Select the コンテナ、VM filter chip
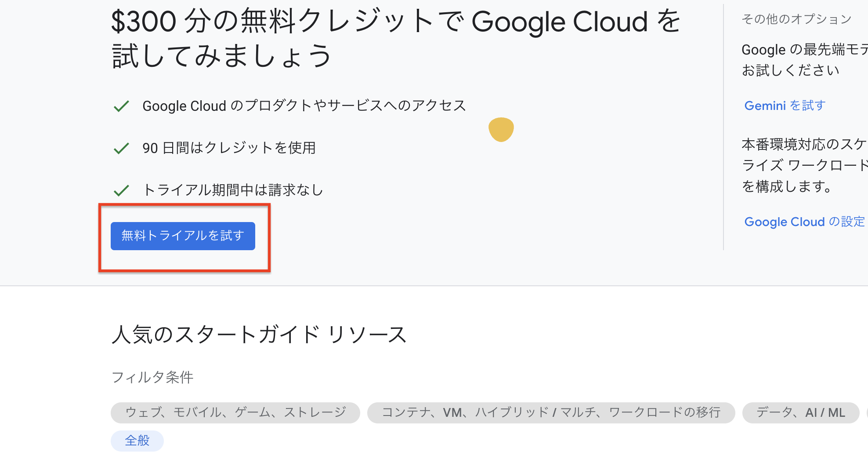Viewport: 868px width, 463px height. tap(551, 412)
